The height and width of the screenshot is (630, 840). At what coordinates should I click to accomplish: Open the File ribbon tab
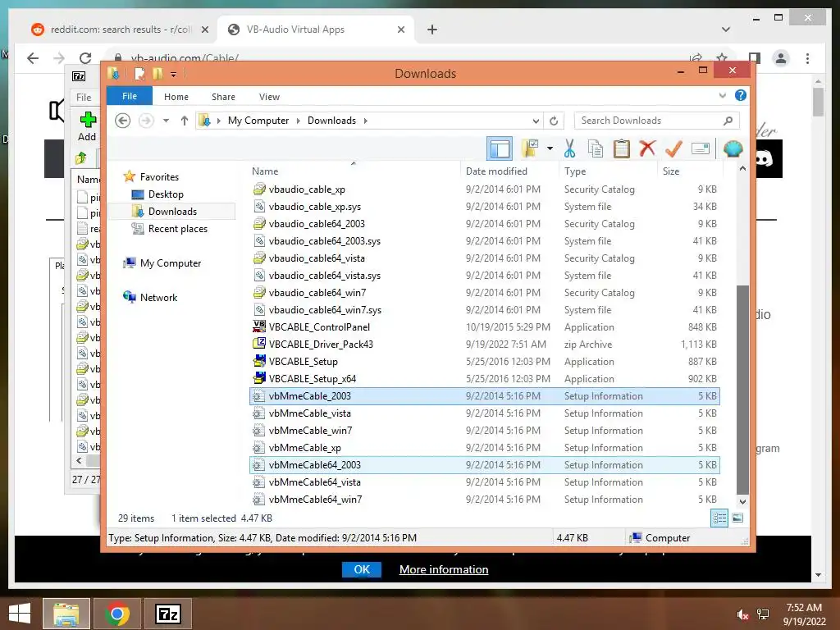(130, 96)
